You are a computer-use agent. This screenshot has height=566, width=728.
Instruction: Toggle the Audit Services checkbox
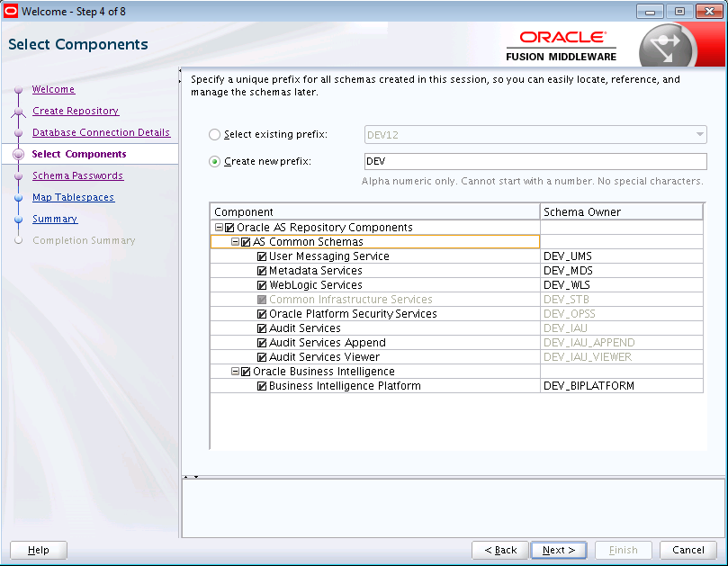coord(262,328)
